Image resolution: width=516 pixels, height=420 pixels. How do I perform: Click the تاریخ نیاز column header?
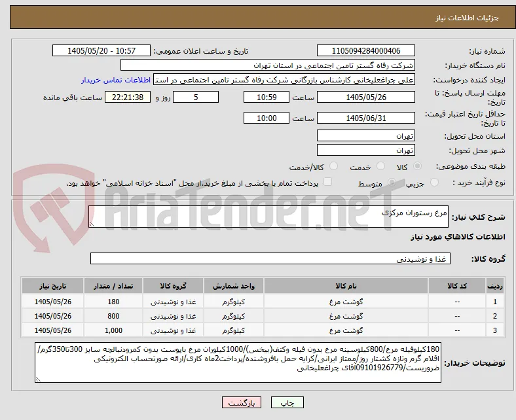tap(52, 286)
